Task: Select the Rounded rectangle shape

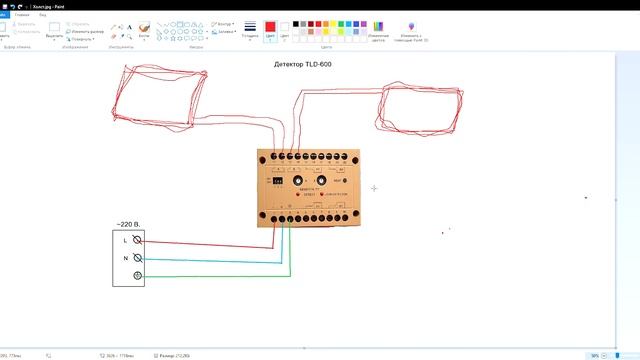Action: pos(187,25)
